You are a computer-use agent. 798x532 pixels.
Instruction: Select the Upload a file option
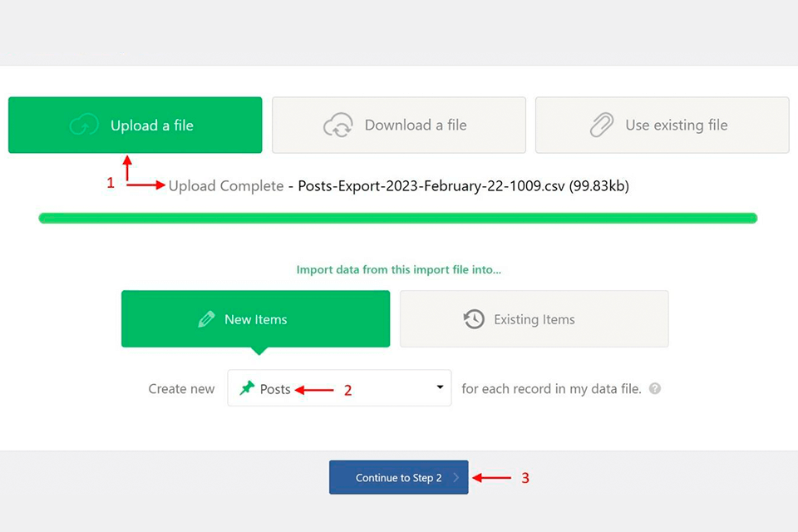(135, 126)
